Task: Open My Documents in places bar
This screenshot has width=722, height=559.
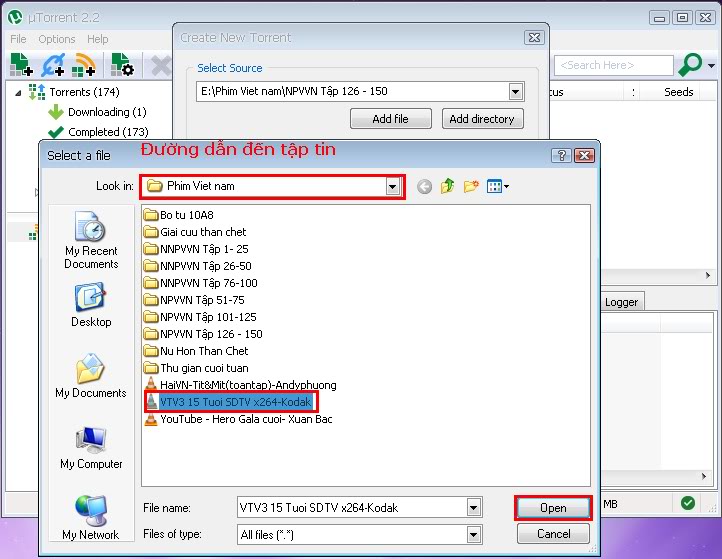Action: pyautogui.click(x=91, y=376)
